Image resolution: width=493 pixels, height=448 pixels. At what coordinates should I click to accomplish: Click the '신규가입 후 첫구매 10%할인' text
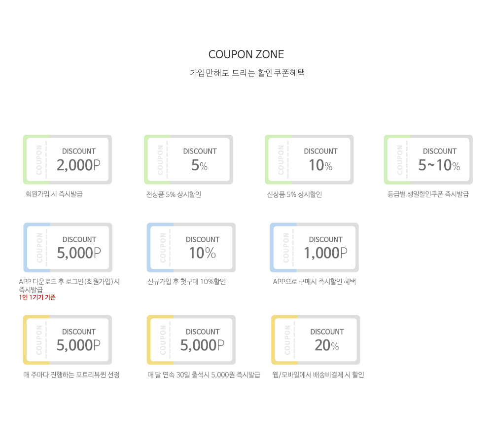click(186, 282)
